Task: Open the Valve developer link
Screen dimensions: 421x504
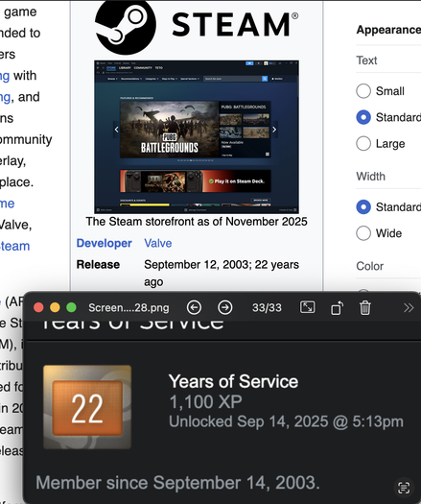Action: (x=158, y=243)
